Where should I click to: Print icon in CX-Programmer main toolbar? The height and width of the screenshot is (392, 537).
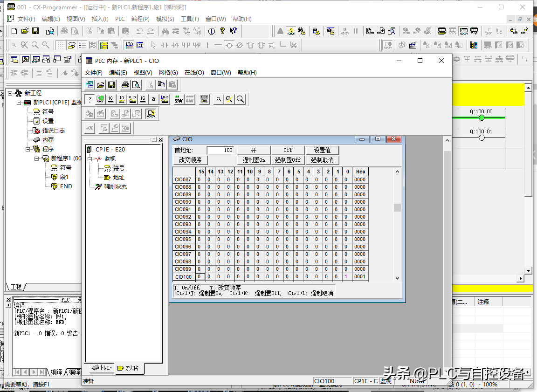64,31
